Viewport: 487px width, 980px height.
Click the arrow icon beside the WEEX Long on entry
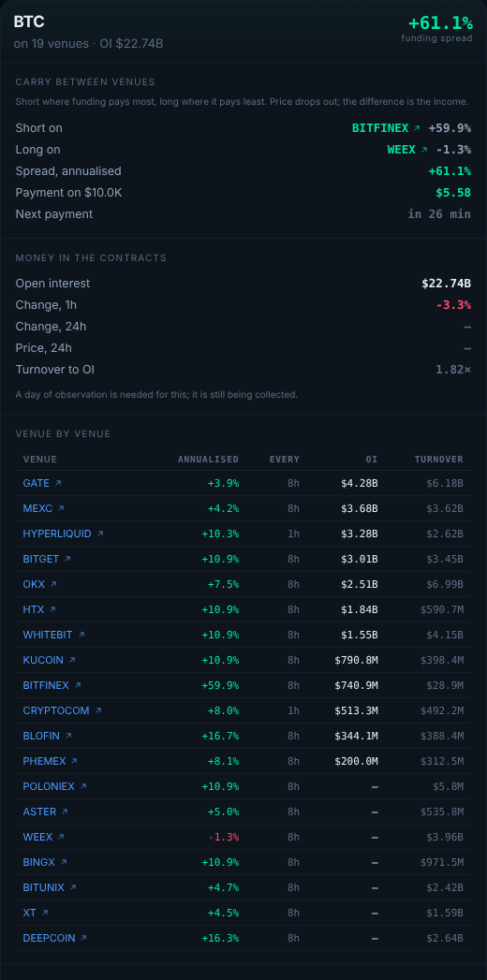424,150
